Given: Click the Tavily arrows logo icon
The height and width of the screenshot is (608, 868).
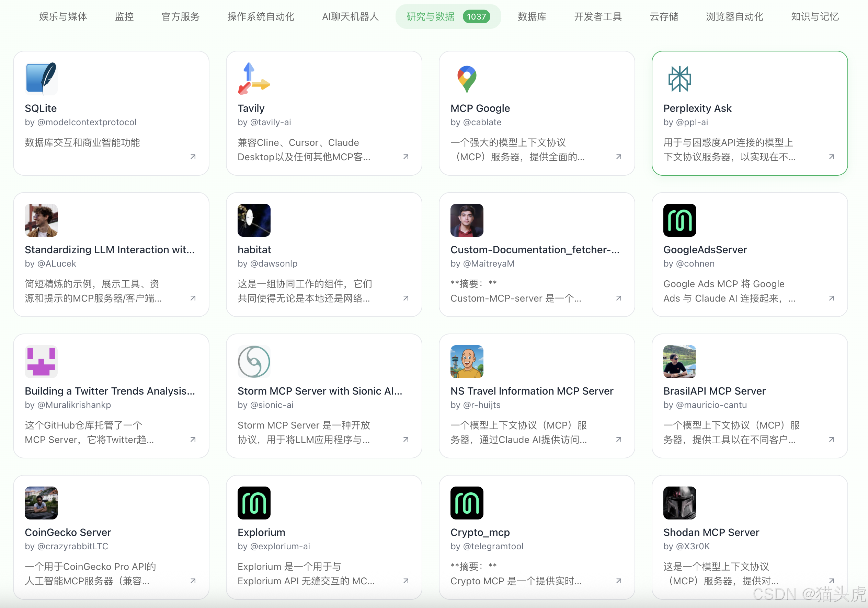Looking at the screenshot, I should click(254, 79).
